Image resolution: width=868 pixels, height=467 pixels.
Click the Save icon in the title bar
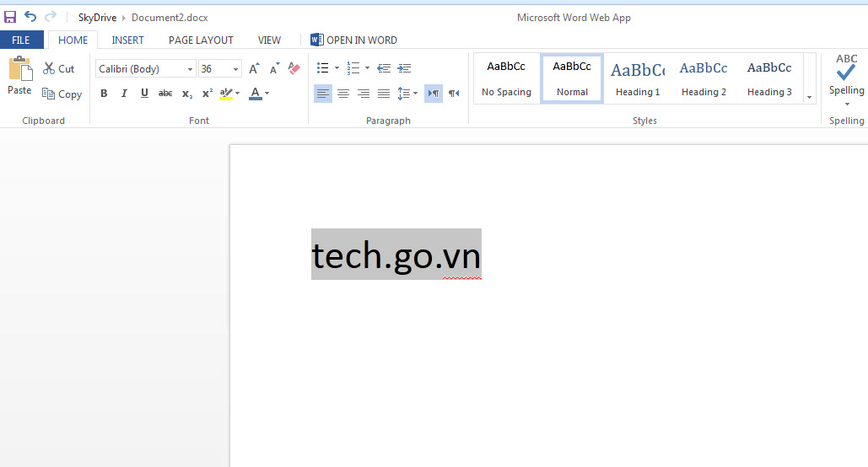10,17
